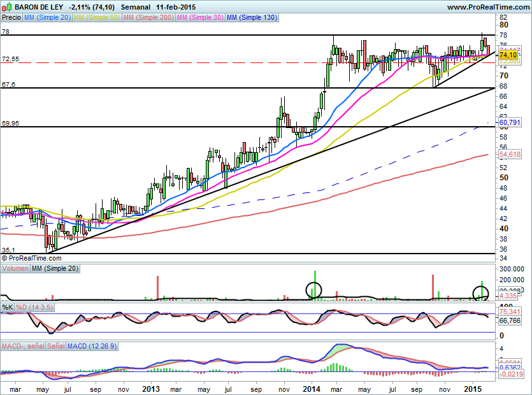Image resolution: width=532 pixels, height=395 pixels.
Task: Click the -0,0219 MACD value tag
Action: (510, 375)
